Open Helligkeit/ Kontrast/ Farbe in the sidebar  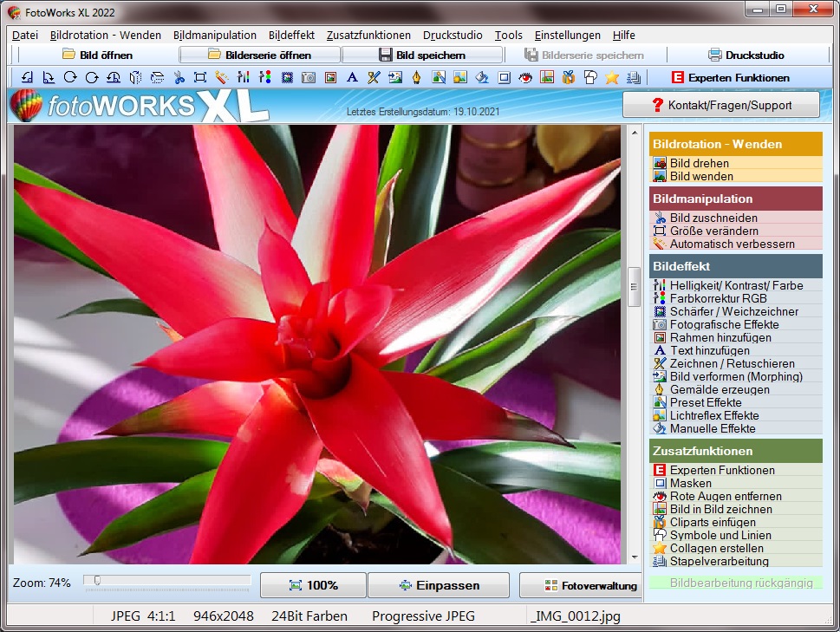tap(737, 285)
